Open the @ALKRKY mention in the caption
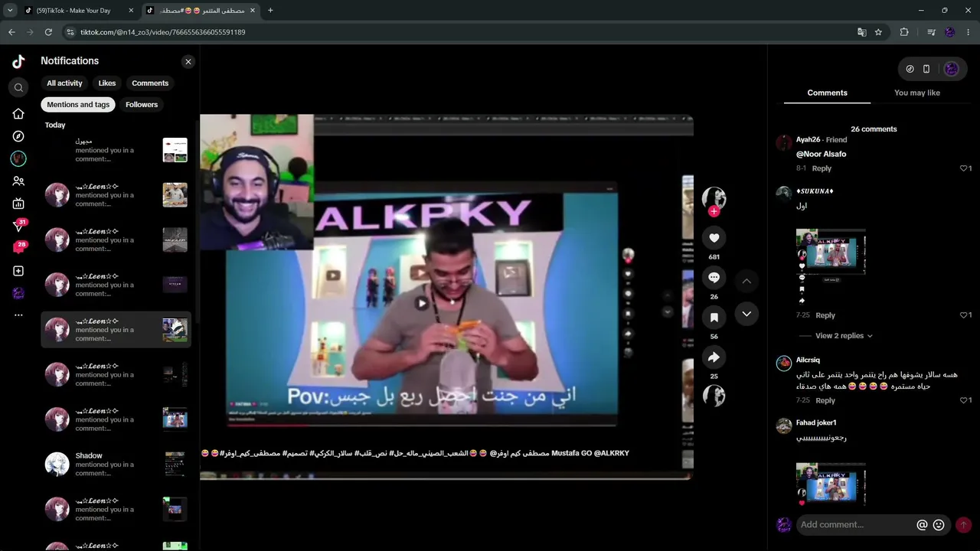Viewport: 980px width, 551px height. pyautogui.click(x=612, y=454)
